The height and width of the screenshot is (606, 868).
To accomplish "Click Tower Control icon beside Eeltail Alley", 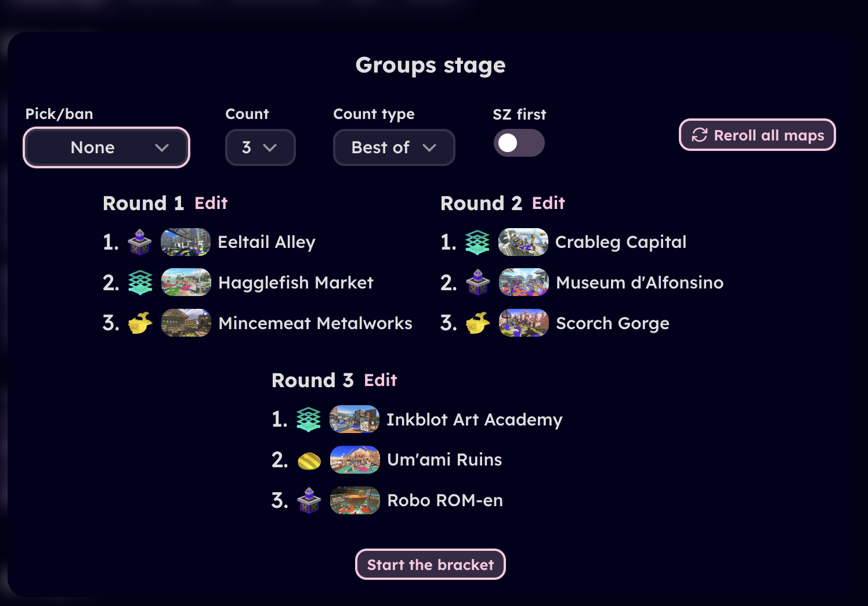I will coord(140,242).
